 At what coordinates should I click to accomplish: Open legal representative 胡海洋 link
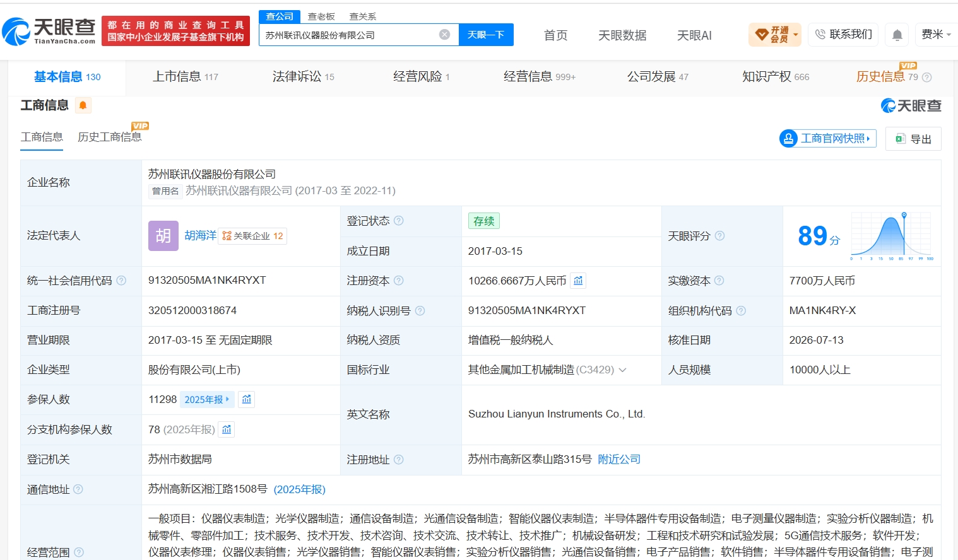201,236
